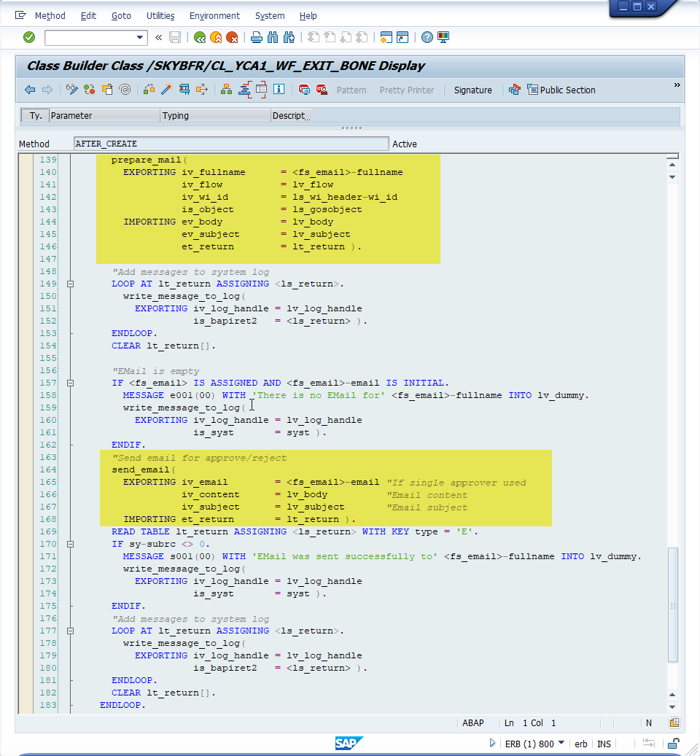Click the Display Object List hierarchy icon
The image size is (700, 756).
coord(226,90)
